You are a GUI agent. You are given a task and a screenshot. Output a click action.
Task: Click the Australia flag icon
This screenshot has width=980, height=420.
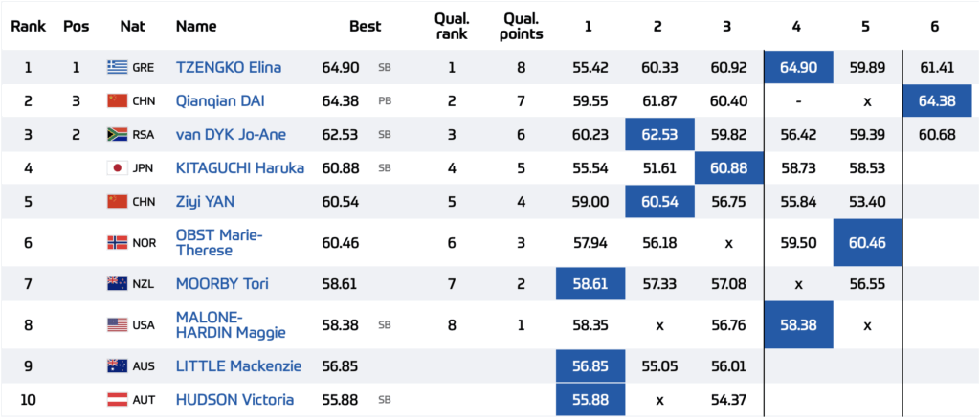(117, 366)
